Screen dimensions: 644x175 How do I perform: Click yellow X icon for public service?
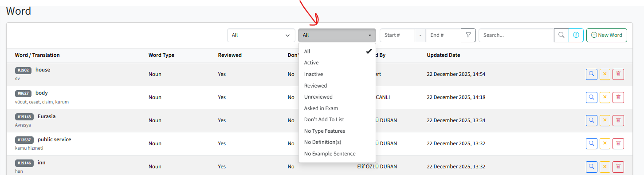tap(605, 143)
